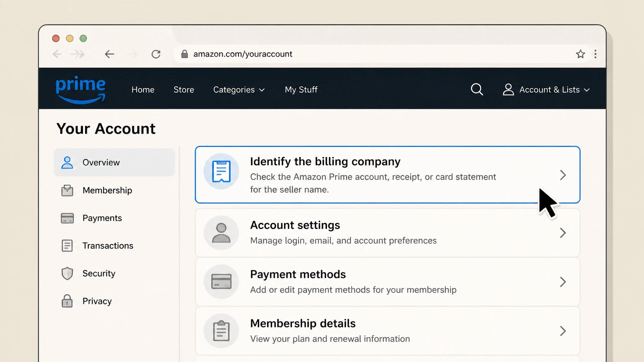Click 'View your plan and renewal information' text
The height and width of the screenshot is (362, 644).
tap(330, 339)
